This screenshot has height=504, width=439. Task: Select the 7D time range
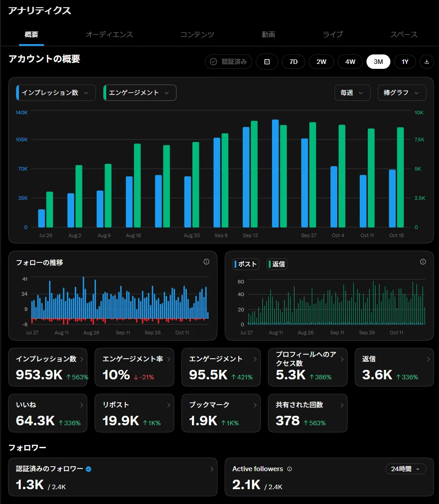point(294,62)
